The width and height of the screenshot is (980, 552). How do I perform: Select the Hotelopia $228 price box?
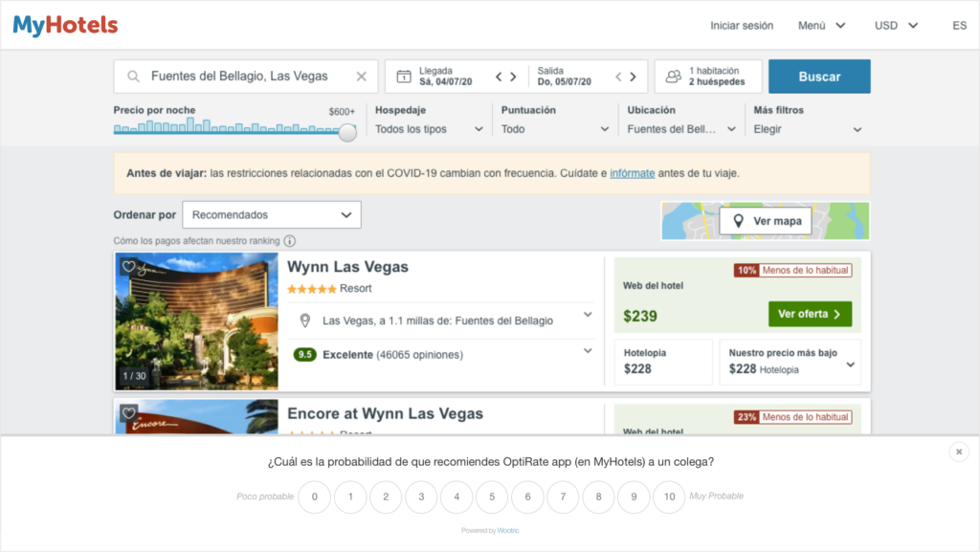tap(663, 362)
